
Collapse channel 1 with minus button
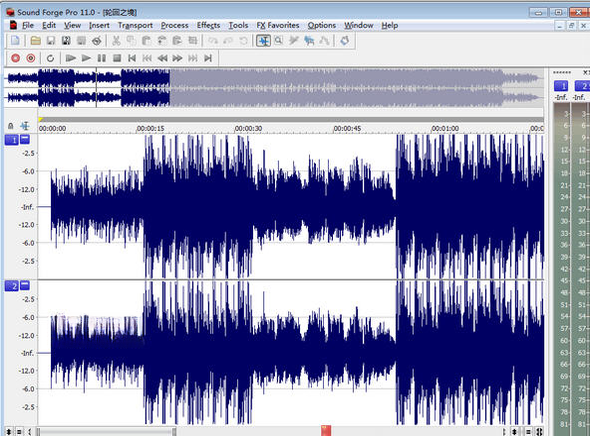click(25, 139)
